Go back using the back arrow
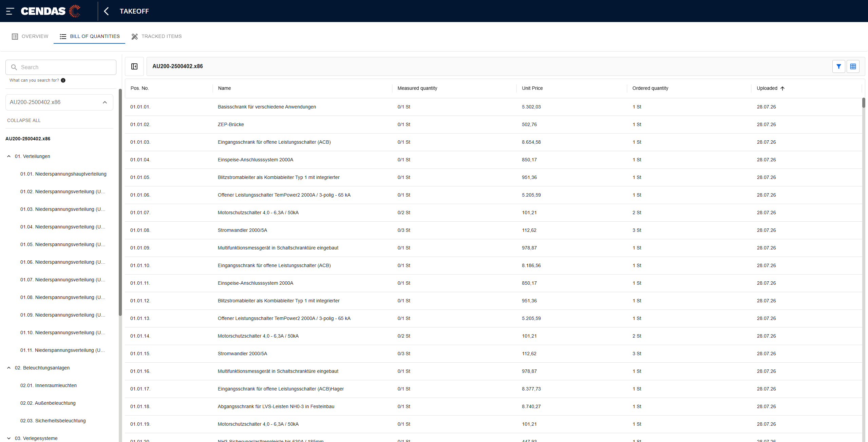The width and height of the screenshot is (868, 442). [x=106, y=11]
